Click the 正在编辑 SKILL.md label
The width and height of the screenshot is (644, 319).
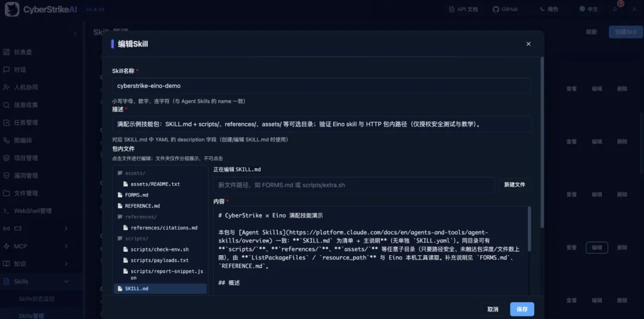pos(237,169)
